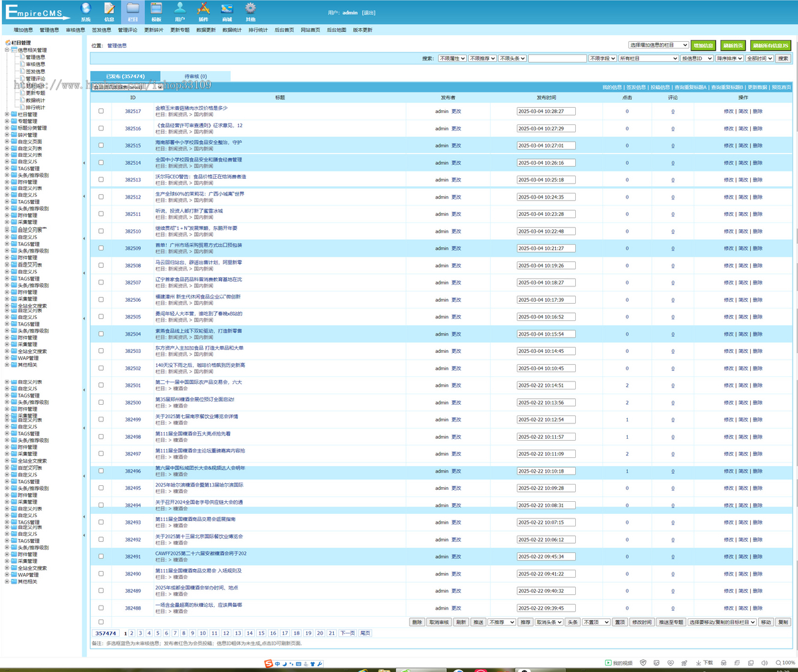This screenshot has width=798, height=672.
Task: Click the green 增加信息 button
Action: (x=704, y=45)
